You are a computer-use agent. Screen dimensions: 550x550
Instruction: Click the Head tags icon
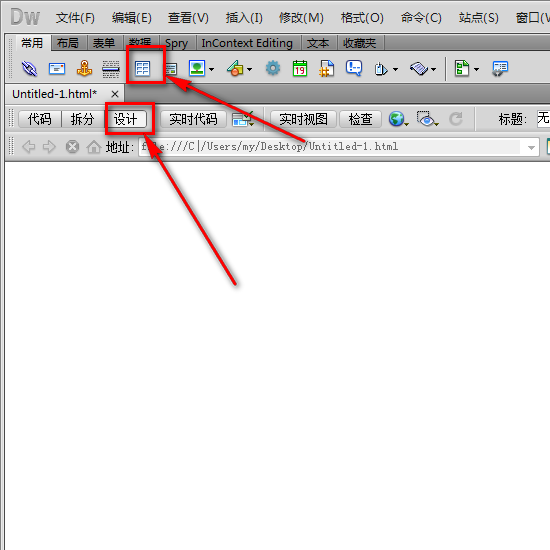click(x=381, y=69)
